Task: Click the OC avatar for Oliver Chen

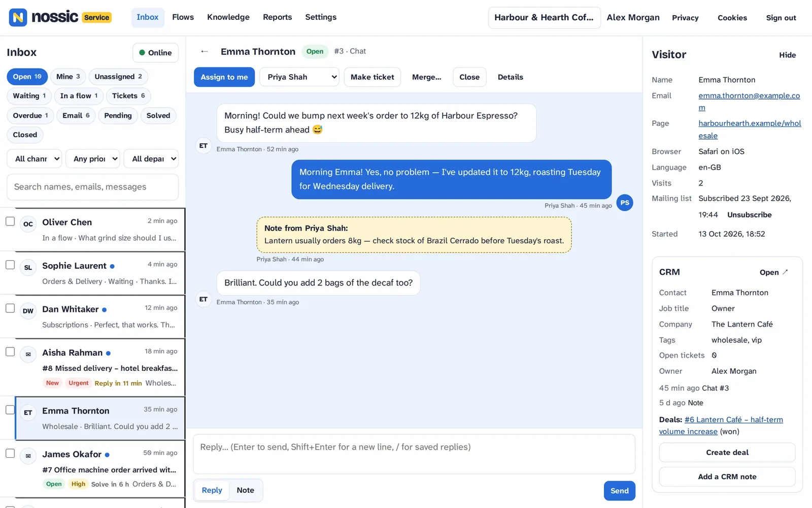Action: coord(28,224)
